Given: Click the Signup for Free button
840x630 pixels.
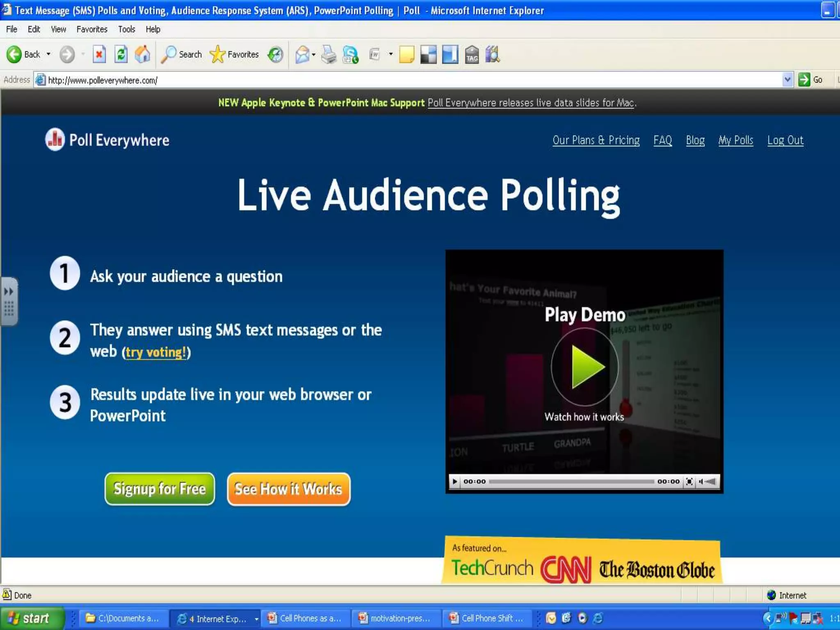Looking at the screenshot, I should (x=160, y=488).
